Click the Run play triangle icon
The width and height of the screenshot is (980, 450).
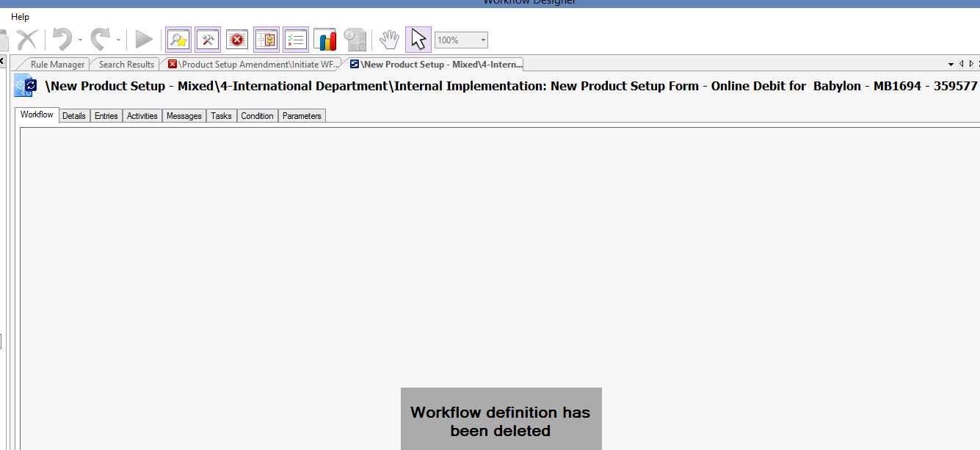pos(144,40)
